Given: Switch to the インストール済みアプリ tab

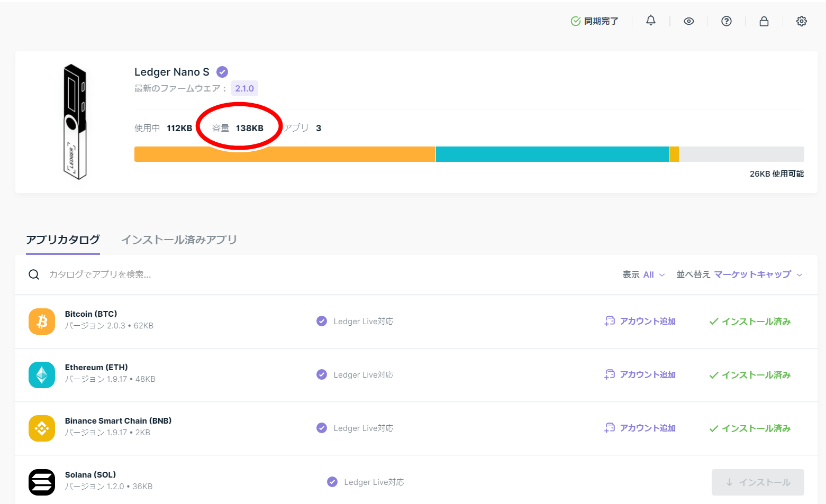Looking at the screenshot, I should point(179,240).
